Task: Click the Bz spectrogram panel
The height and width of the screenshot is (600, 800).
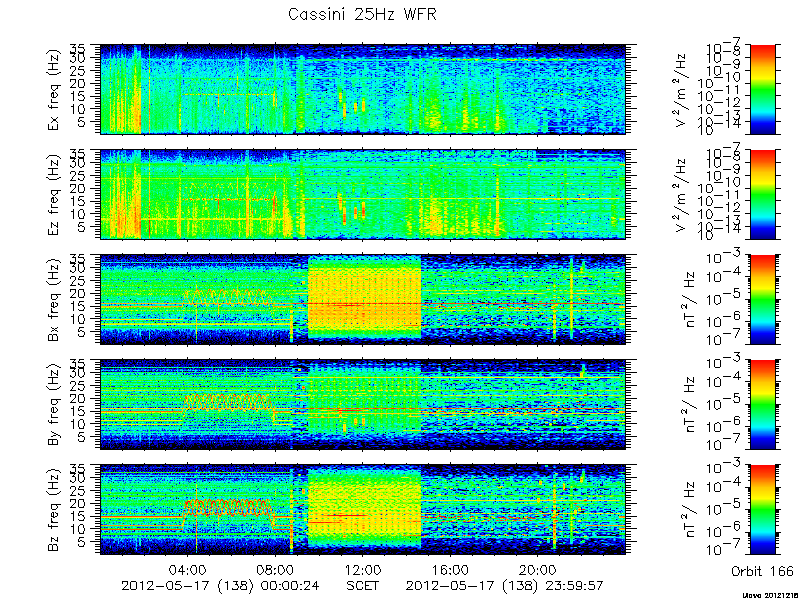Action: click(363, 510)
